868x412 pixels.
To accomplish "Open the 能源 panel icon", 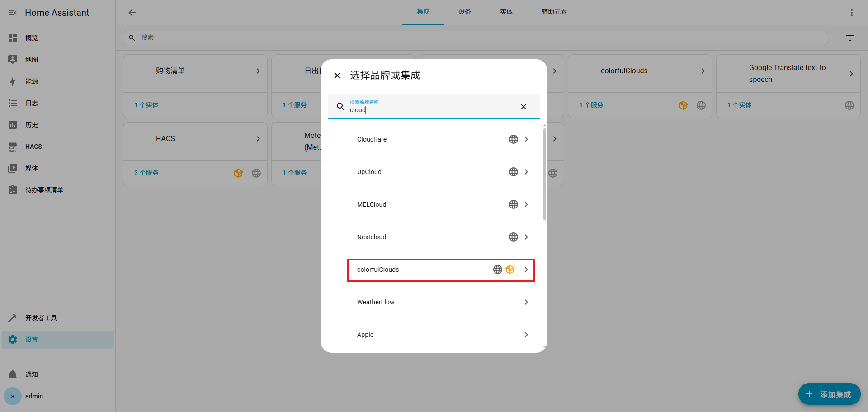I will tap(12, 81).
